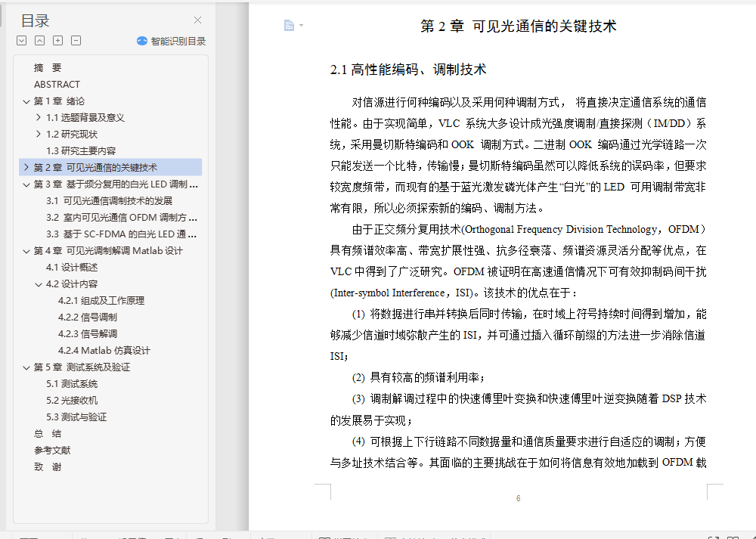Collapse 4.2 设计内容 subsection
This screenshot has height=539, width=756.
click(39, 284)
